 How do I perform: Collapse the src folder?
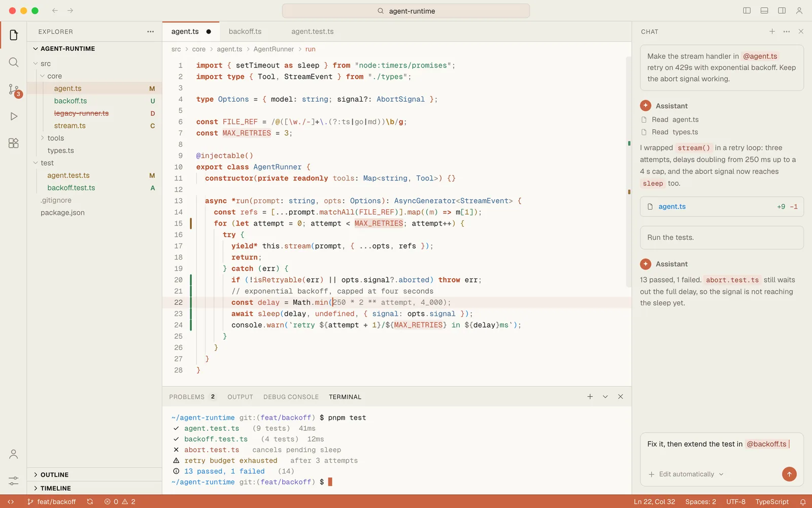(x=94, y=63)
